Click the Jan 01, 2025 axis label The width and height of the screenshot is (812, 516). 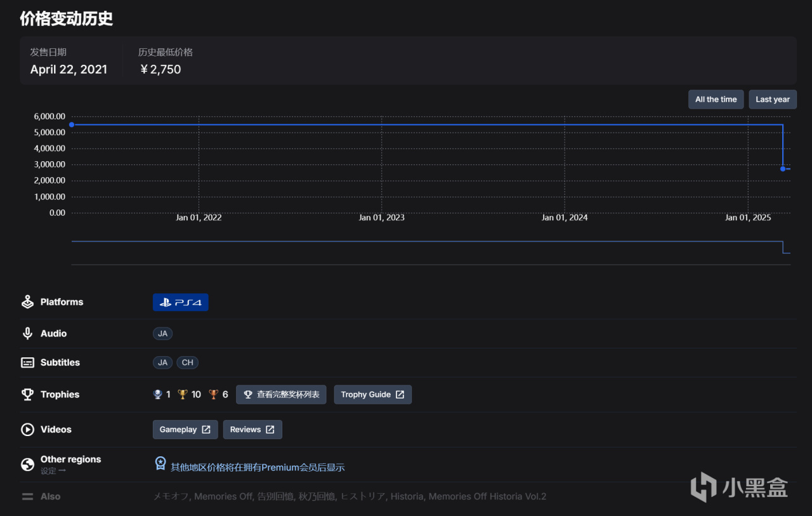pos(748,218)
